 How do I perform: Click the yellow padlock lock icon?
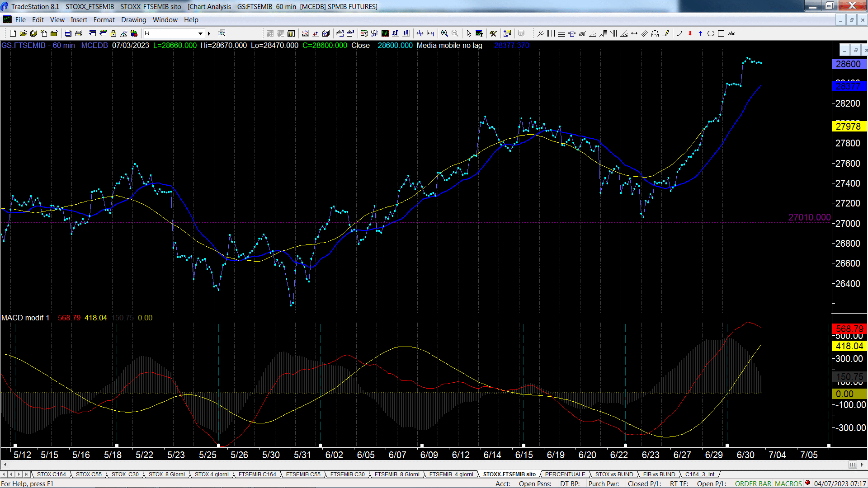(x=113, y=33)
